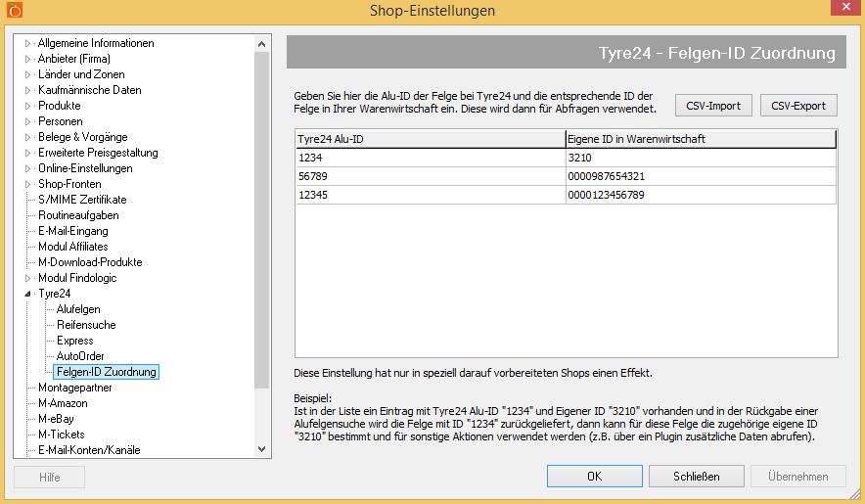Viewport: 865px width, 504px height.
Task: Select Alu-ID cell 1234
Action: pos(431,158)
